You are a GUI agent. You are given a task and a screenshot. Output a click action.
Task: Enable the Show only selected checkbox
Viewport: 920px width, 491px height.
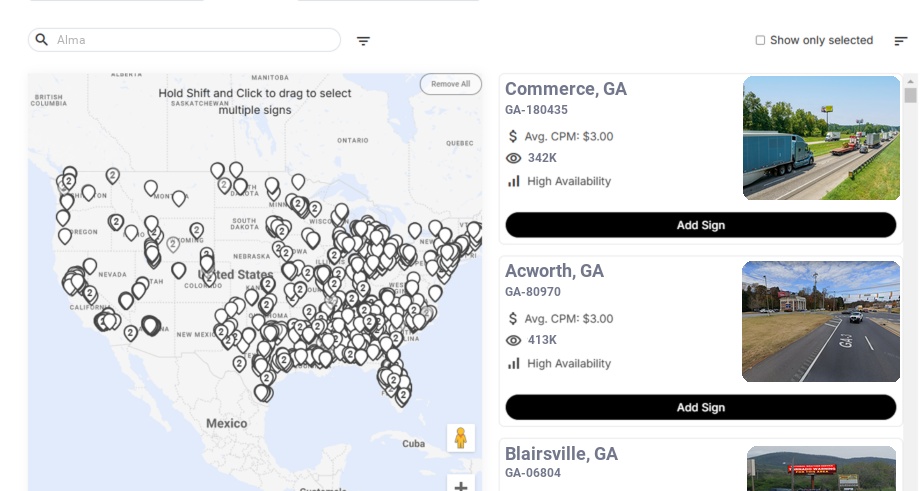coord(760,41)
